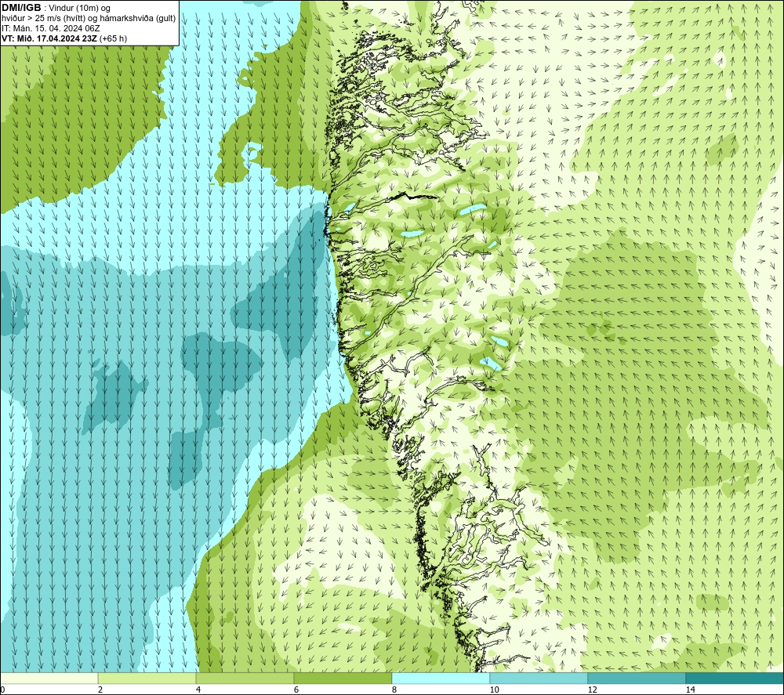784x695 pixels.
Task: Click the scale label '10'
Action: (x=494, y=690)
